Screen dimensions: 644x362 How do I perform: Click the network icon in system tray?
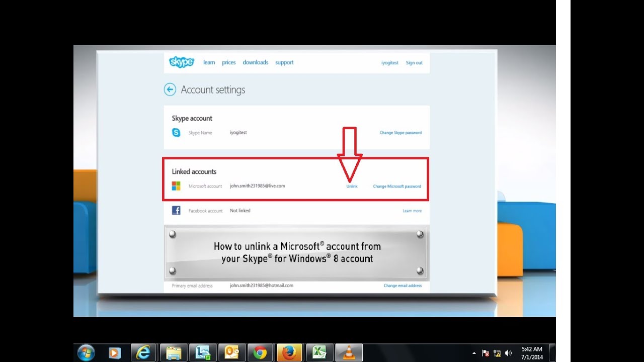pos(497,353)
